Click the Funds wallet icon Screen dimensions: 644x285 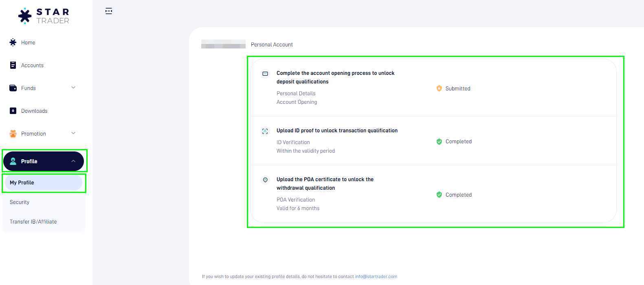(13, 88)
